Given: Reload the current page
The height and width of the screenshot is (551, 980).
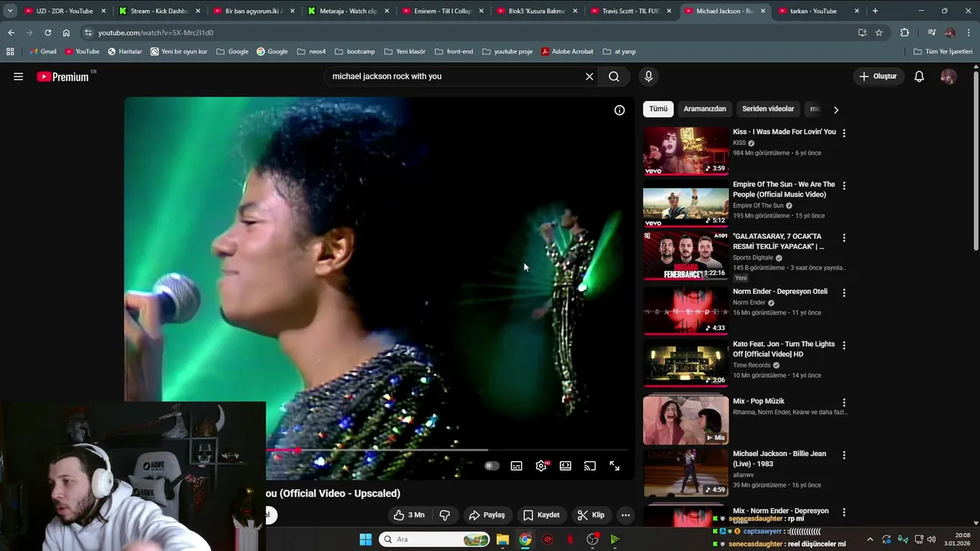Looking at the screenshot, I should pos(47,33).
